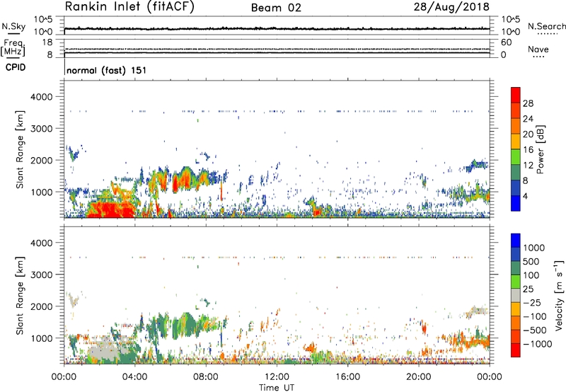Click the power panel "Slant Range [km]" axis title
Image resolution: width=566 pixels, height=392 pixels.
point(20,149)
